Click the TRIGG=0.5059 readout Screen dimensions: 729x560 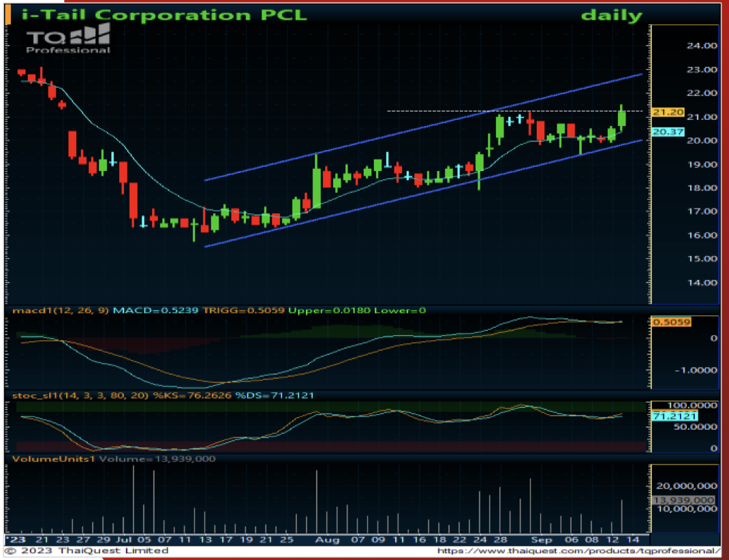244,311
